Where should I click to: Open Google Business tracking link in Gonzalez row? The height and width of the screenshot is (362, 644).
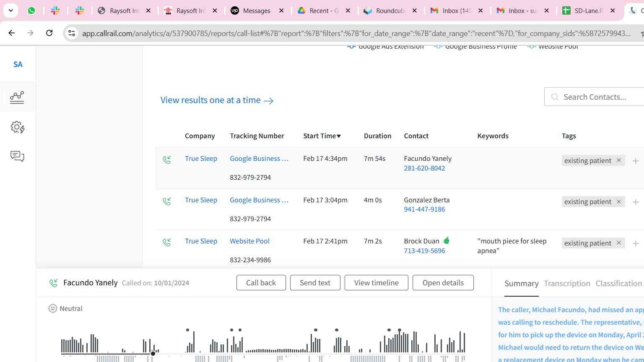tap(259, 200)
